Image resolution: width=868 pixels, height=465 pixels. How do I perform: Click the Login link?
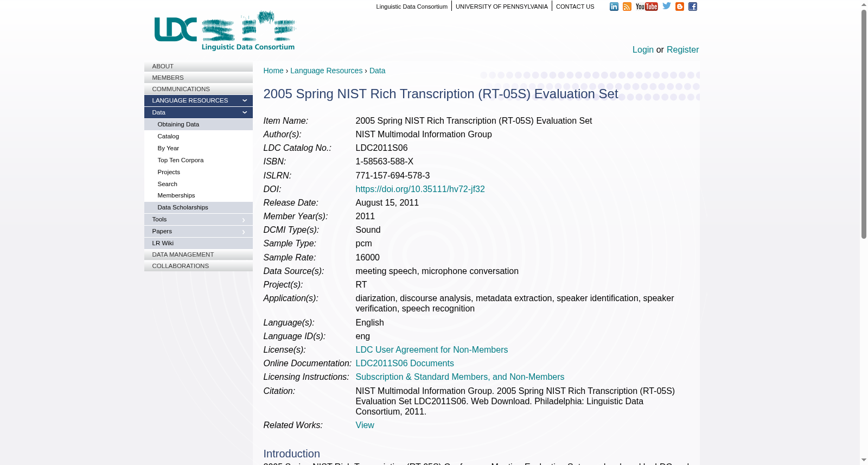click(x=643, y=50)
